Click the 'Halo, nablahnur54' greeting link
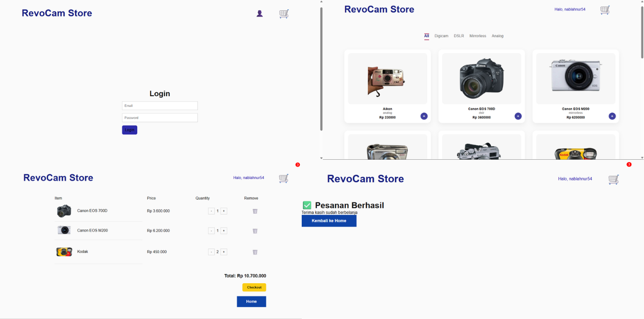 point(570,8)
